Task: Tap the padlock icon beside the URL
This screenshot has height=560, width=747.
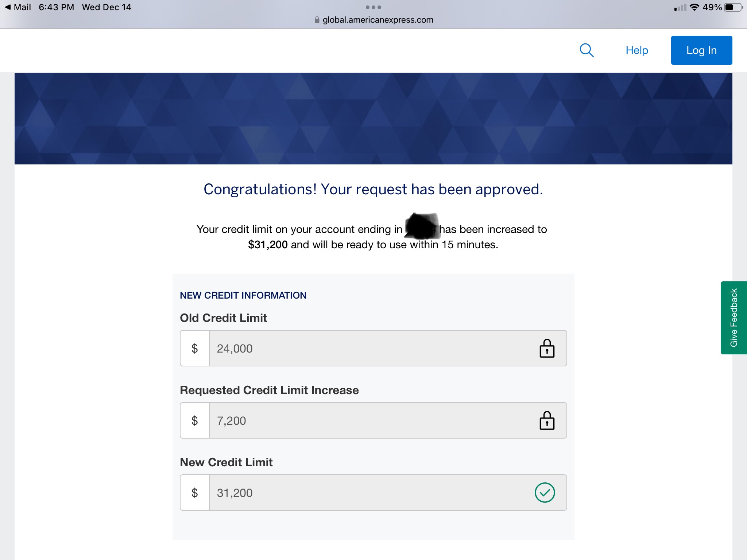Action: [317, 20]
